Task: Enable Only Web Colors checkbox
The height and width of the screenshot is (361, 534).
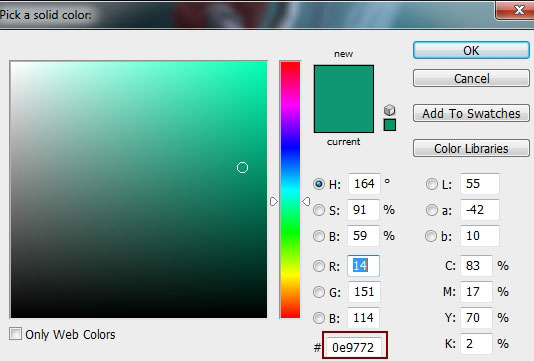Action: click(x=15, y=334)
